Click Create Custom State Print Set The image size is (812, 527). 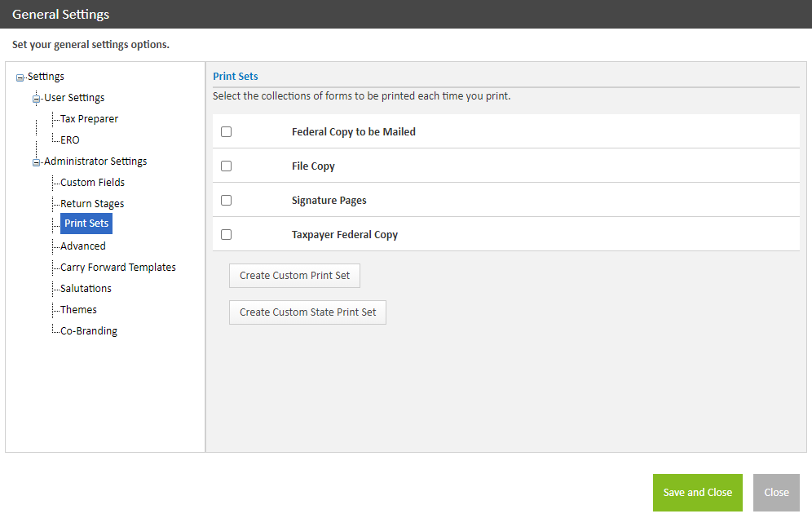click(307, 312)
